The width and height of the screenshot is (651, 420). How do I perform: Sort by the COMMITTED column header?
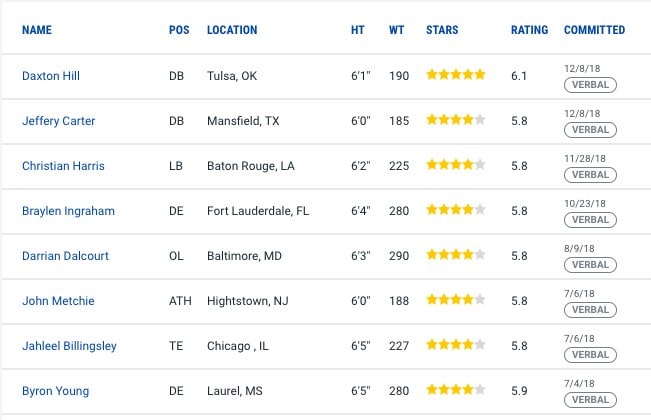(594, 30)
